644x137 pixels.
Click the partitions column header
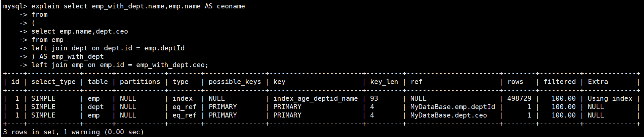click(140, 82)
